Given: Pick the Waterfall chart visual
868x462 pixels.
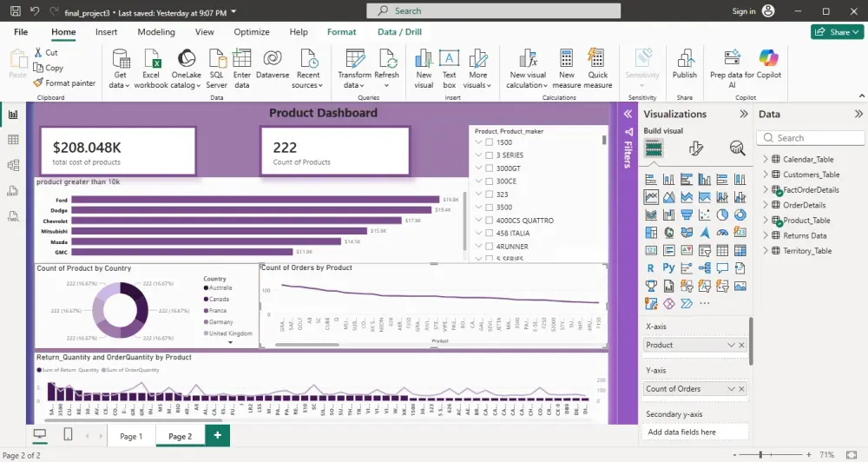Looking at the screenshot, I should click(x=668, y=215).
